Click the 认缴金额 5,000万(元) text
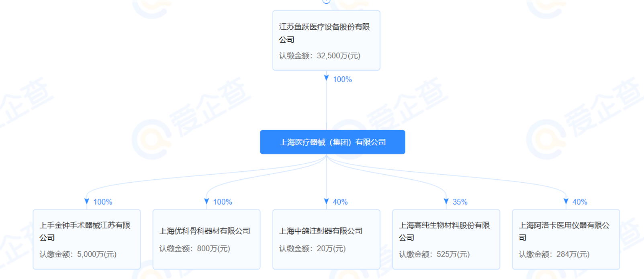The width and height of the screenshot is (644, 279). pyautogui.click(x=78, y=254)
